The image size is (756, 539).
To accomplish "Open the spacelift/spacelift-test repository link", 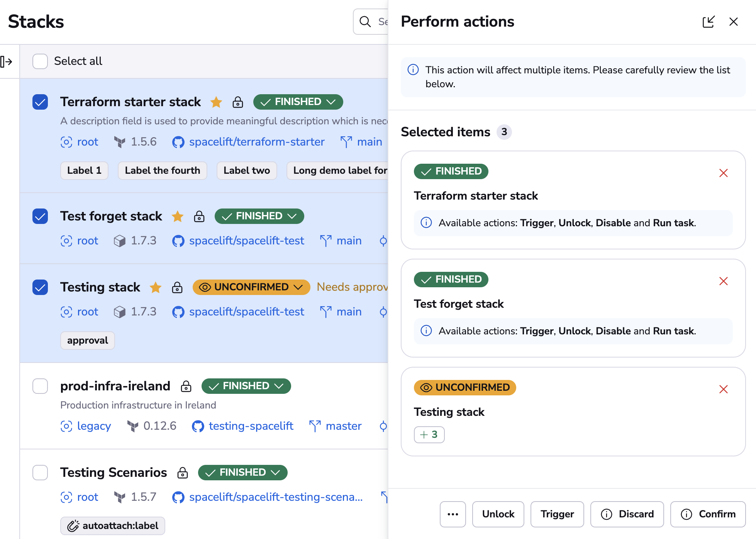I will click(246, 241).
